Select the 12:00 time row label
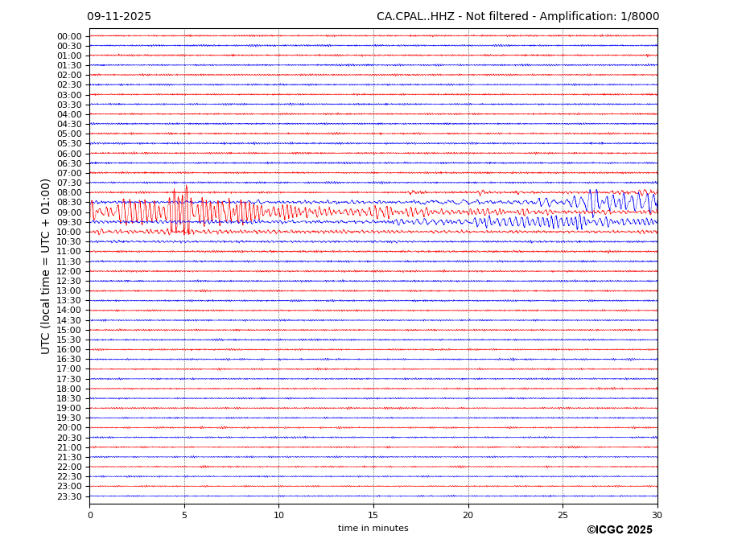This screenshot has height=560, width=746. click(x=69, y=271)
